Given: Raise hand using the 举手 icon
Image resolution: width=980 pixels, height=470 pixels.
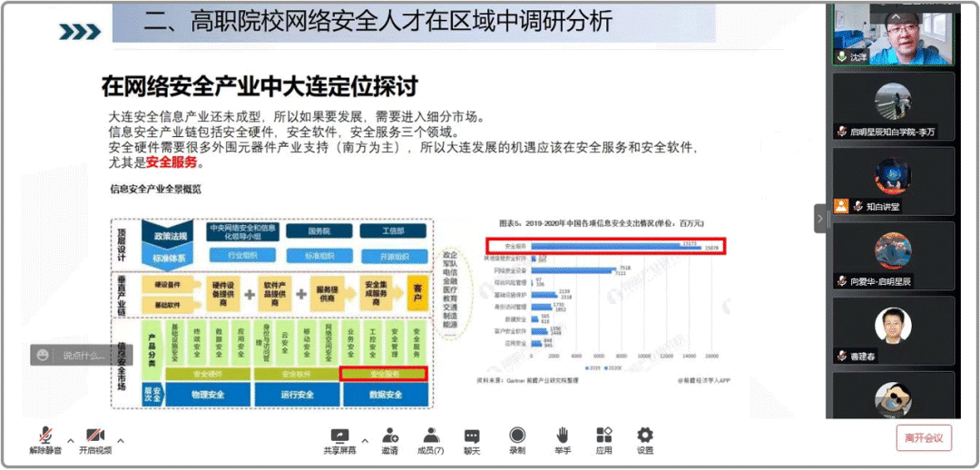Looking at the screenshot, I should pos(563,438).
